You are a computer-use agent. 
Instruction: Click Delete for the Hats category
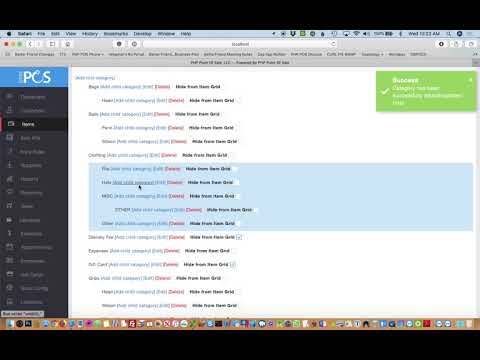coord(175,182)
